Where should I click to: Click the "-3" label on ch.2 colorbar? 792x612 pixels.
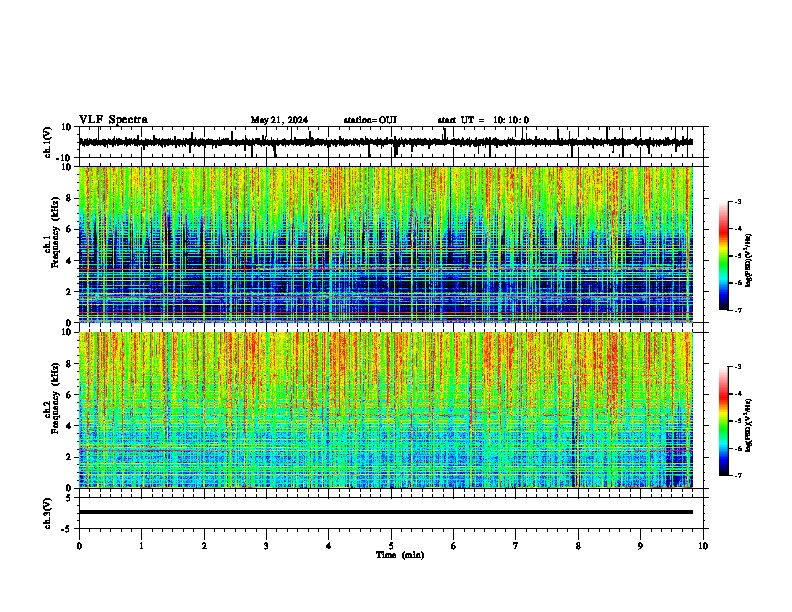tap(738, 367)
